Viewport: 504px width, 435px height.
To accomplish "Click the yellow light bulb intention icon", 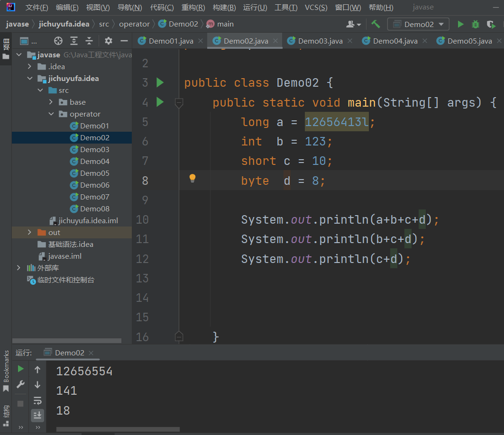I will pyautogui.click(x=192, y=178).
